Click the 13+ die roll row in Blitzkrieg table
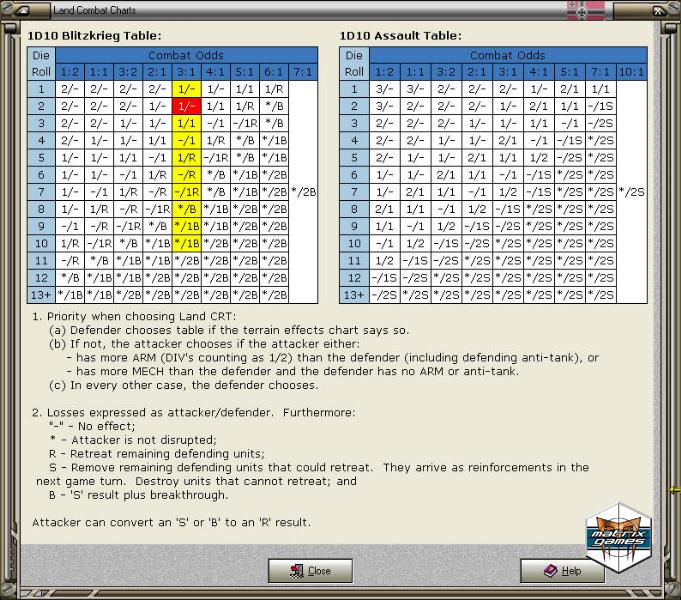 [x=42, y=294]
